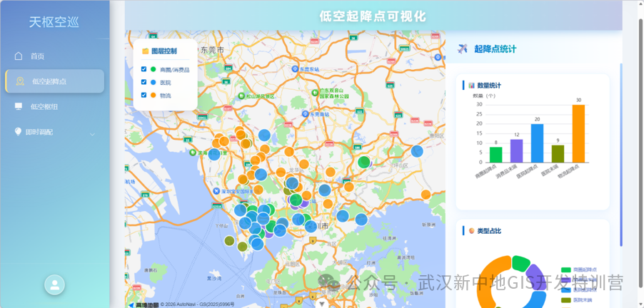This screenshot has width=644, height=308.
Task: Uncheck the 商圈/消费品 layer checkbox
Action: click(x=144, y=69)
